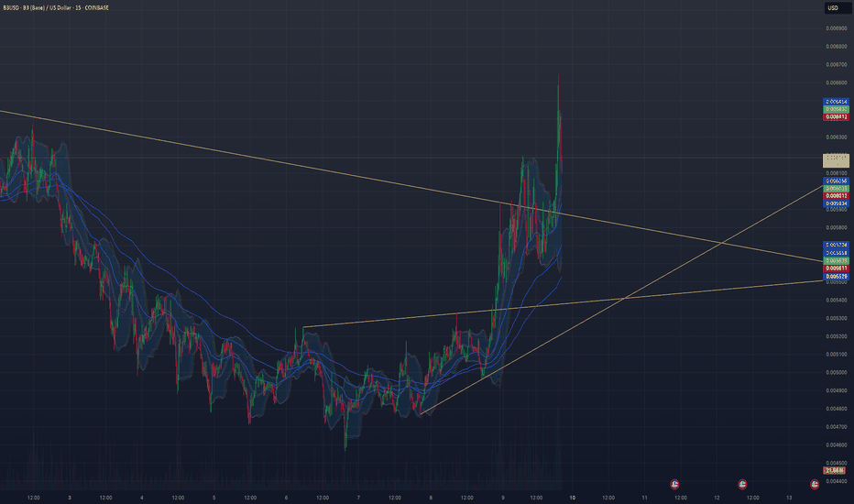The width and height of the screenshot is (854, 504).
Task: Click the 0.006900 price axis label
Action: (x=836, y=28)
